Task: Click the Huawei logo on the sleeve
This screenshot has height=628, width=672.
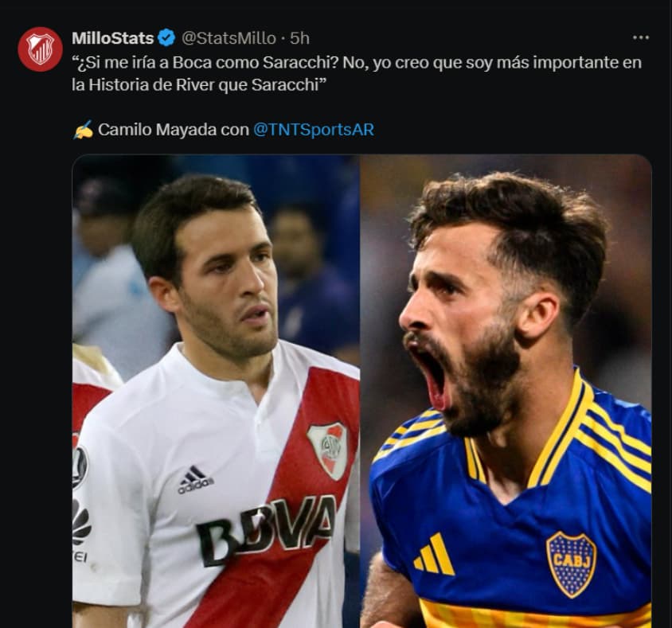Action: 80,530
